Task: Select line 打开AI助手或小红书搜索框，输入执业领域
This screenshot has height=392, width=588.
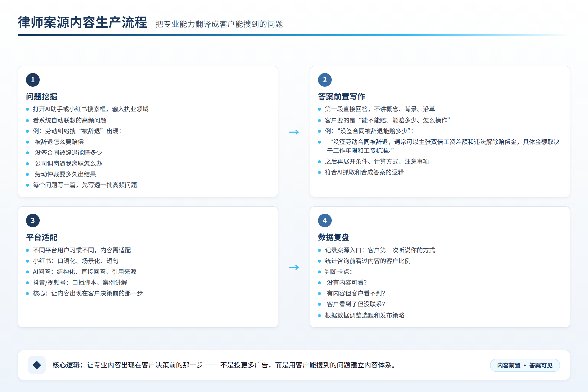Action: click(x=91, y=109)
